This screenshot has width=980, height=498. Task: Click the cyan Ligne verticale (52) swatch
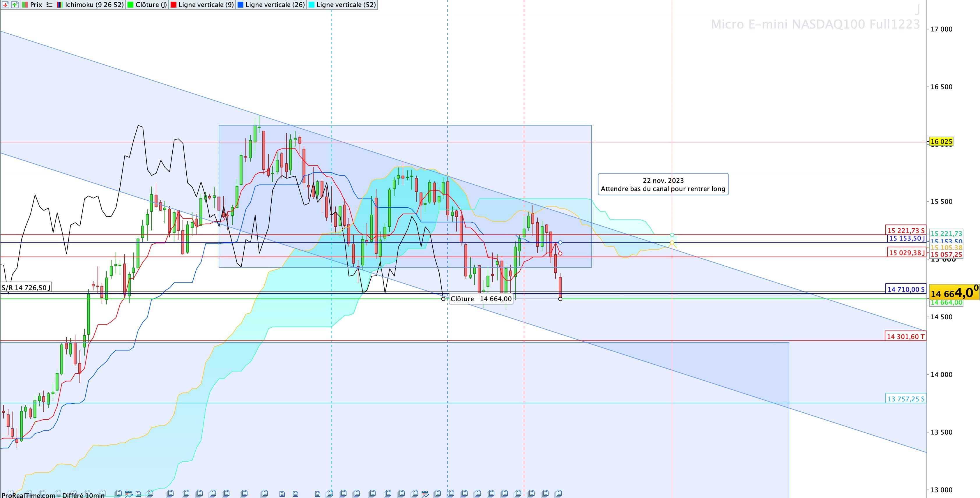pyautogui.click(x=312, y=5)
